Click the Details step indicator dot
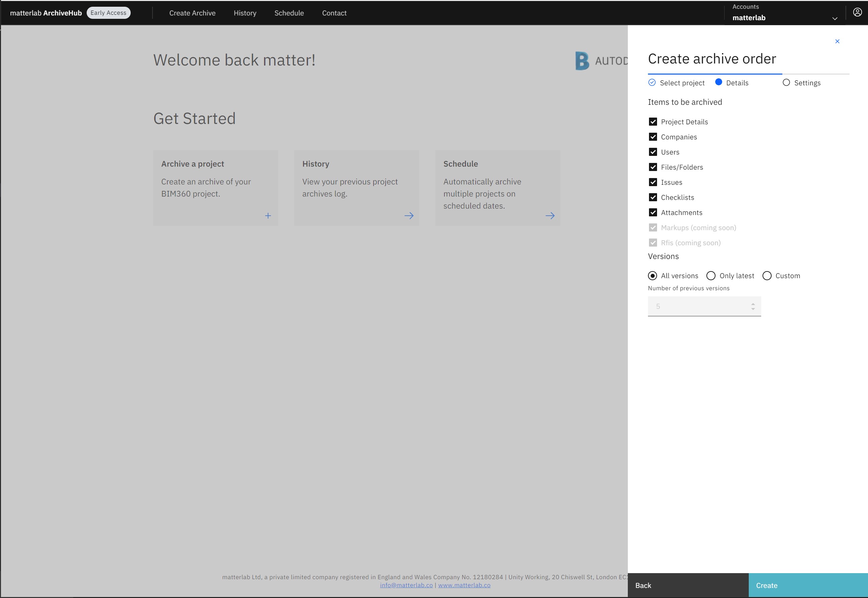The width and height of the screenshot is (868, 598). (718, 82)
